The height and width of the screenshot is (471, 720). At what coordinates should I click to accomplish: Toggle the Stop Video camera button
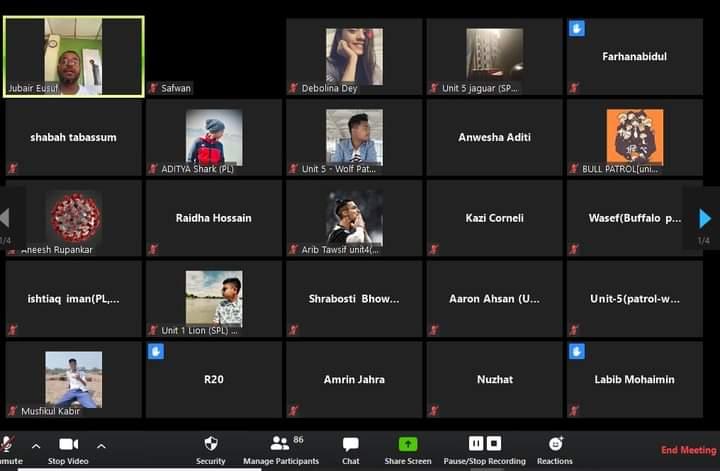[69, 444]
